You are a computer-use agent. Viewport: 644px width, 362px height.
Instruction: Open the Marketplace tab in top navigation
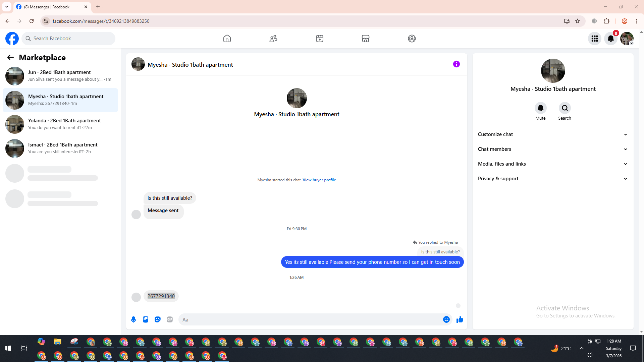pyautogui.click(x=366, y=39)
